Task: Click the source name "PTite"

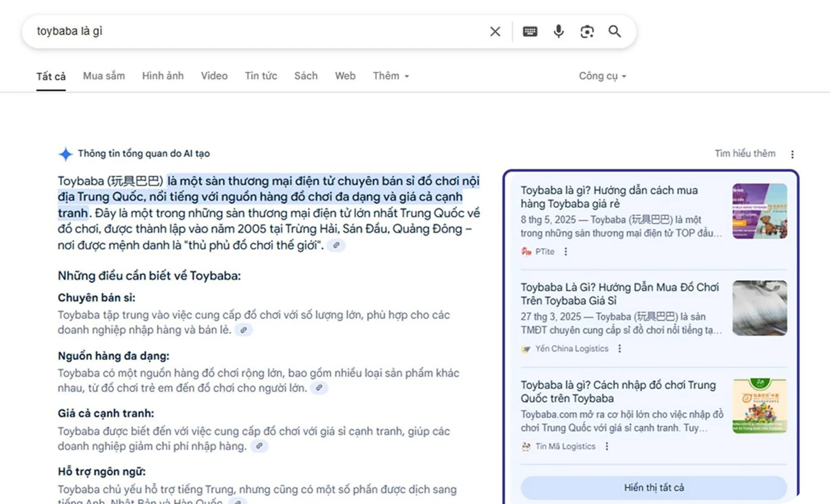Action: point(545,251)
